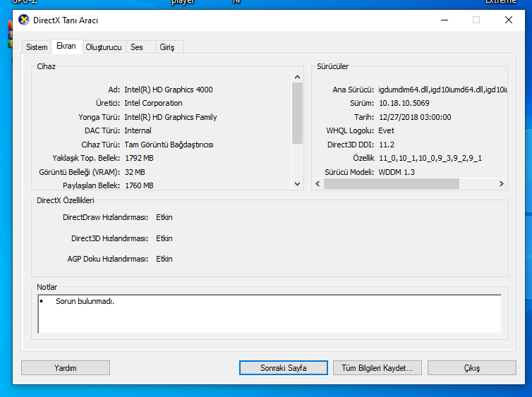This screenshot has width=532, height=397.
Task: Click Cihaz list scroll up arrow
Action: click(298, 77)
